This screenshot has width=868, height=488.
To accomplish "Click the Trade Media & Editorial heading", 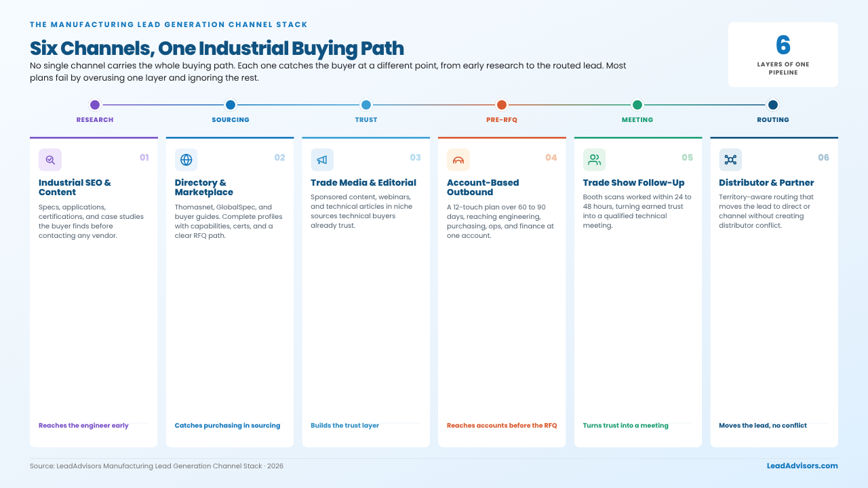I will tap(363, 182).
